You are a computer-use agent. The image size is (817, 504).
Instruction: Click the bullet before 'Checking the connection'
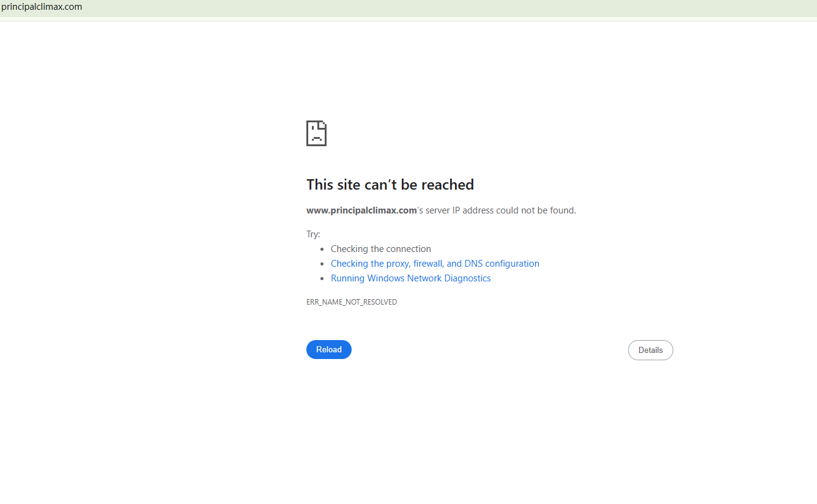point(323,250)
